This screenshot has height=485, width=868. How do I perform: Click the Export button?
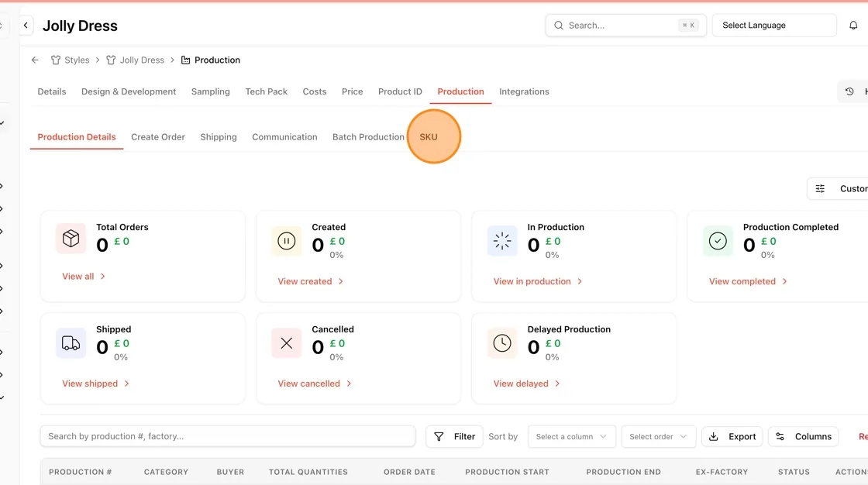(732, 437)
